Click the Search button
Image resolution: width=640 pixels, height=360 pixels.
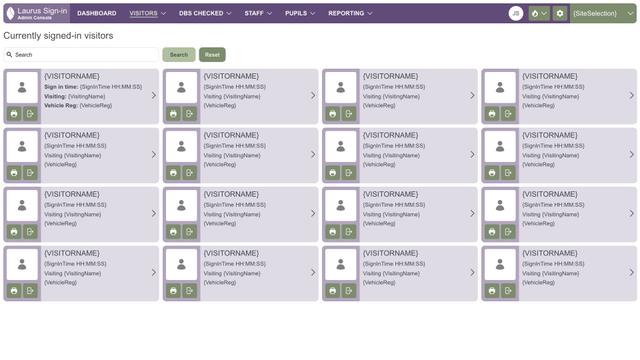click(179, 55)
